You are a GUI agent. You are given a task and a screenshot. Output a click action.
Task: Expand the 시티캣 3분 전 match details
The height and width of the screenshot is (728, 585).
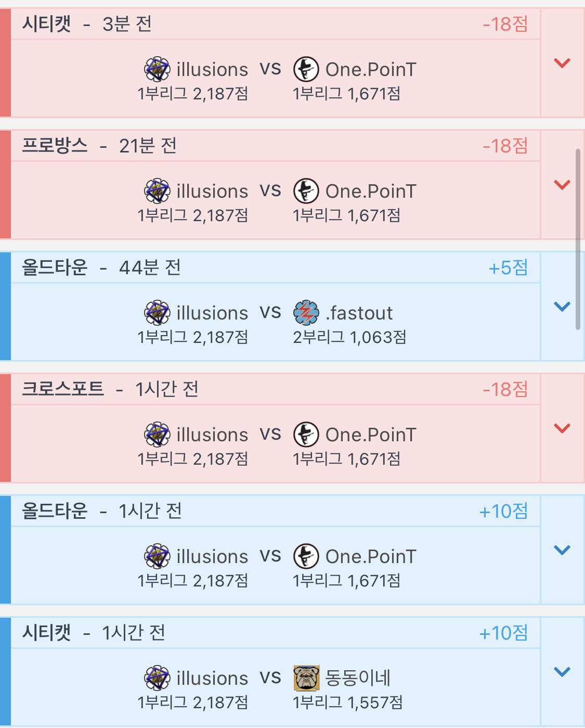click(x=562, y=63)
